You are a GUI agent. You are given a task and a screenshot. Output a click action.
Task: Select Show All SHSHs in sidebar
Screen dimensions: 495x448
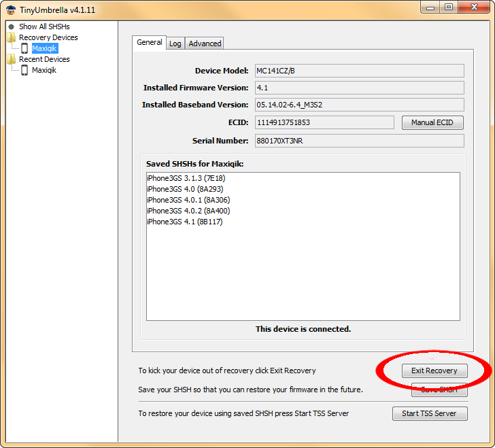point(44,27)
